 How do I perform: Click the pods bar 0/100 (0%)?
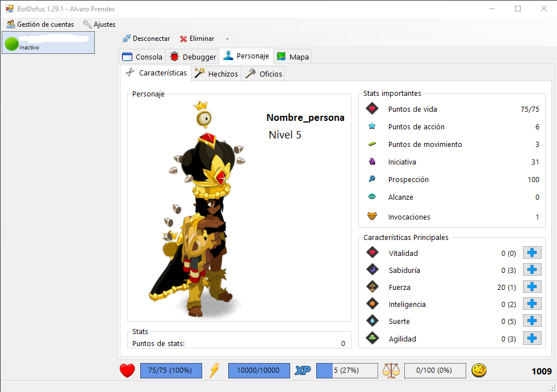(435, 370)
